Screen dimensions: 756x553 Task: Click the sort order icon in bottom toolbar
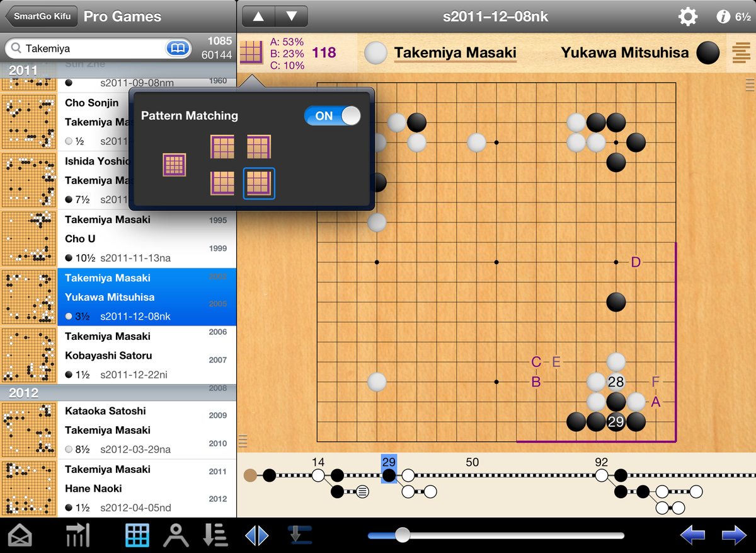point(215,535)
